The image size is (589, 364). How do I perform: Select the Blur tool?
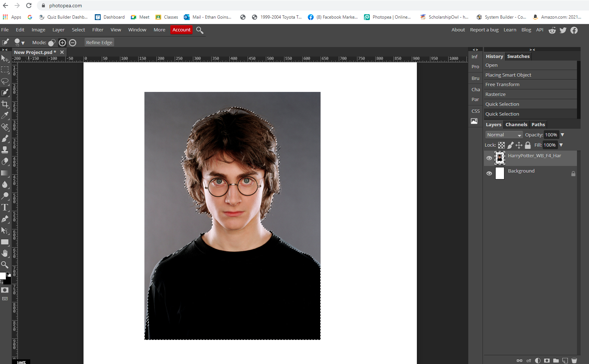click(5, 185)
